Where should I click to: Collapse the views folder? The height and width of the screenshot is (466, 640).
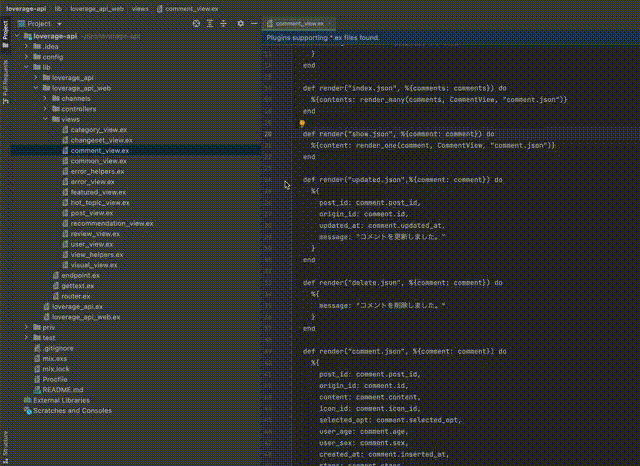tap(45, 119)
